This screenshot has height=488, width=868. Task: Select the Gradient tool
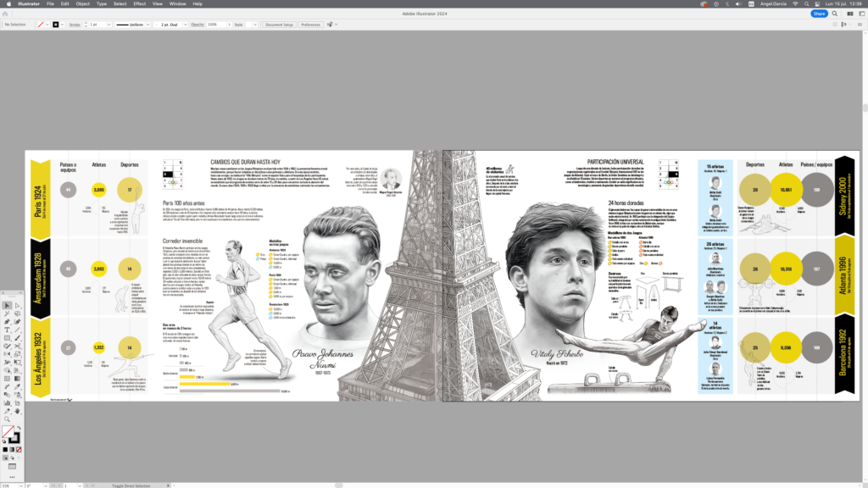[x=18, y=379]
